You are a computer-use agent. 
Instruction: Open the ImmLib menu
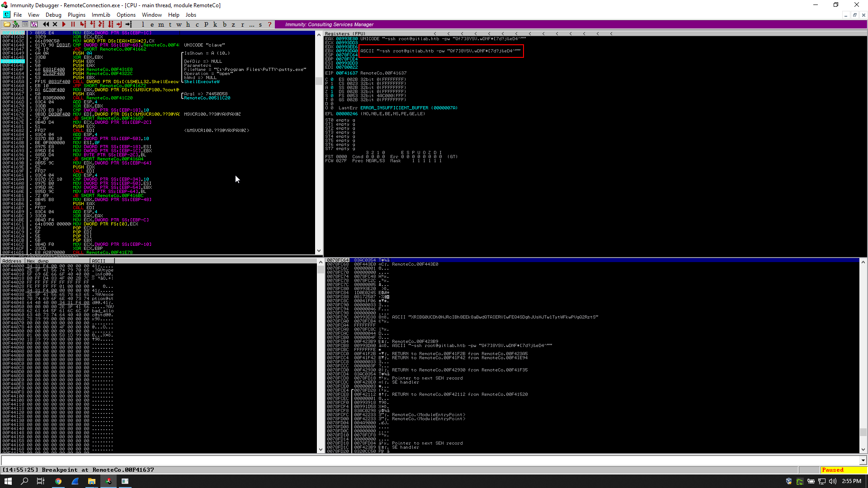pos(101,15)
